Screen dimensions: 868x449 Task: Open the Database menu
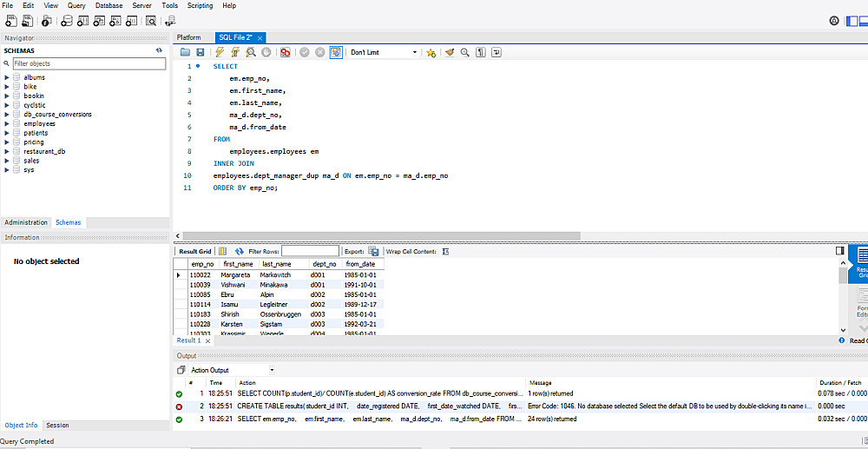tap(108, 5)
